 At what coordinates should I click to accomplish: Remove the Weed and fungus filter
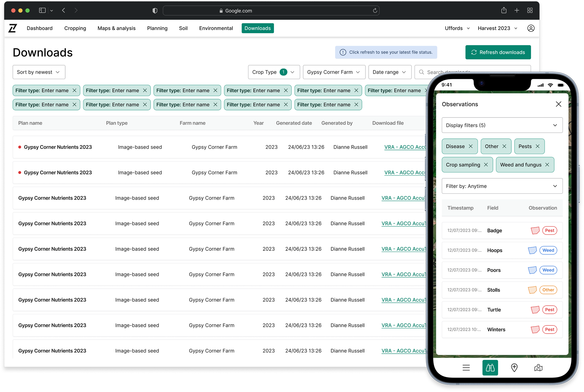click(x=547, y=164)
